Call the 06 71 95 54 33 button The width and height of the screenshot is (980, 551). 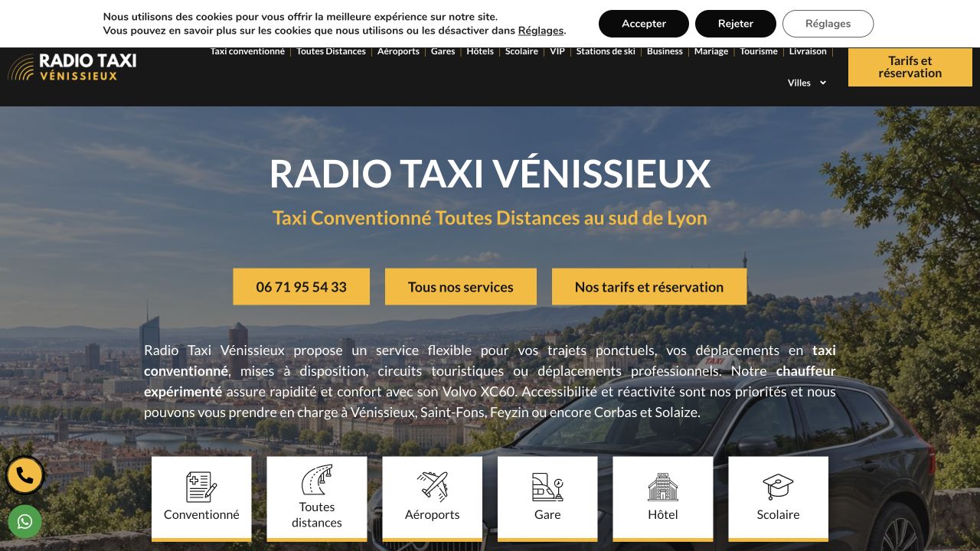click(x=302, y=287)
